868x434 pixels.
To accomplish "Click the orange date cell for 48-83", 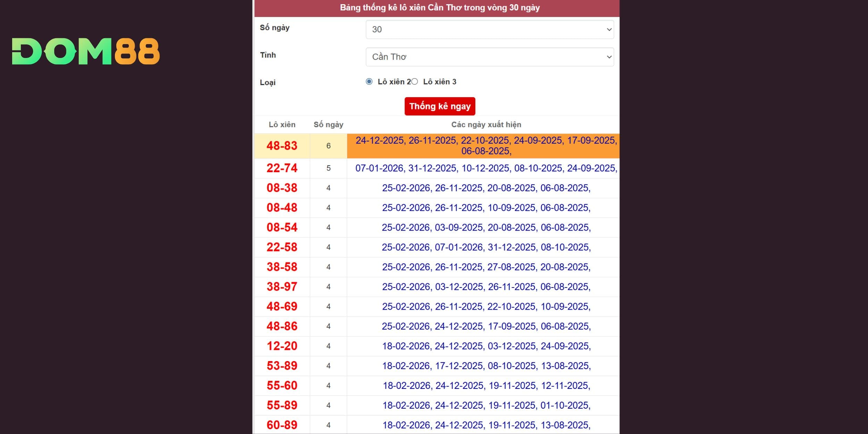I will tap(486, 146).
